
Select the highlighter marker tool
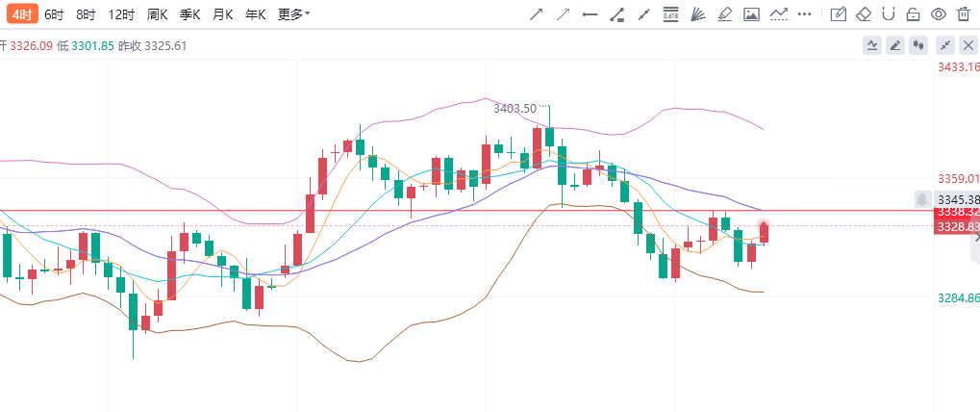coord(725,14)
